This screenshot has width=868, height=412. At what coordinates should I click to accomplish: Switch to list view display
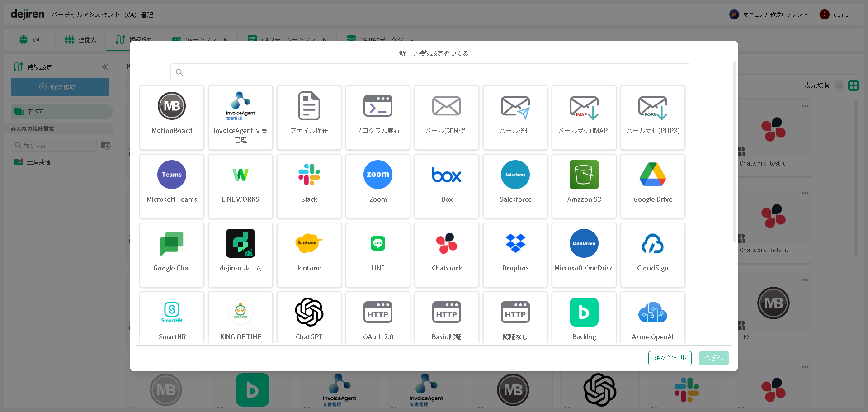839,85
